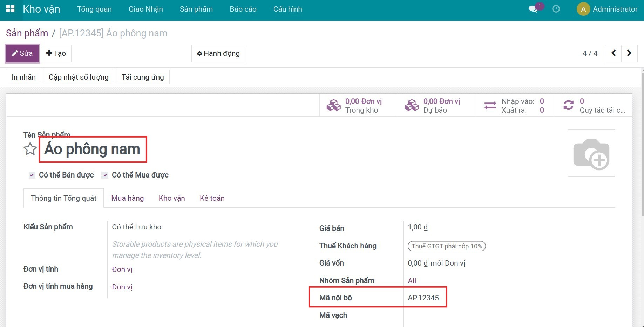Toggle the Có thể Bán được checkbox
The height and width of the screenshot is (327, 644).
[x=32, y=175]
